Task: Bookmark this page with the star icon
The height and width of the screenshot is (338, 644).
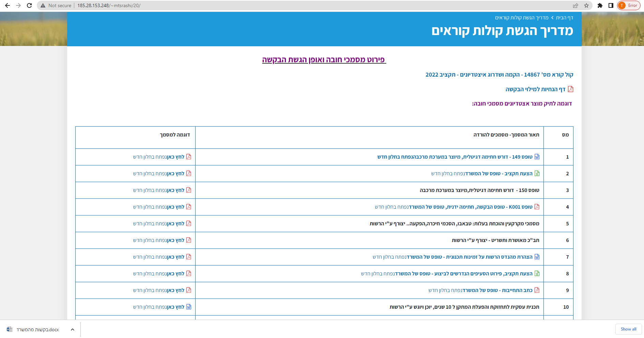Action: pos(586,5)
